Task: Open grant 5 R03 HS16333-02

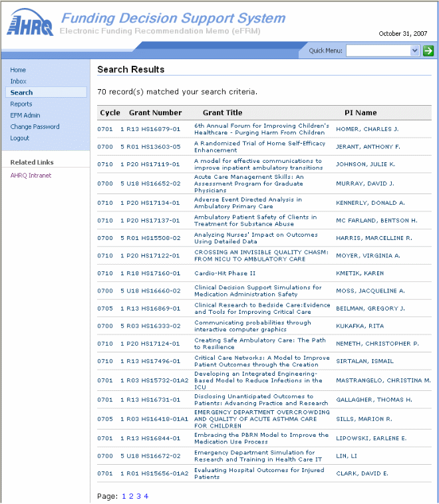Action: pyautogui.click(x=150, y=326)
